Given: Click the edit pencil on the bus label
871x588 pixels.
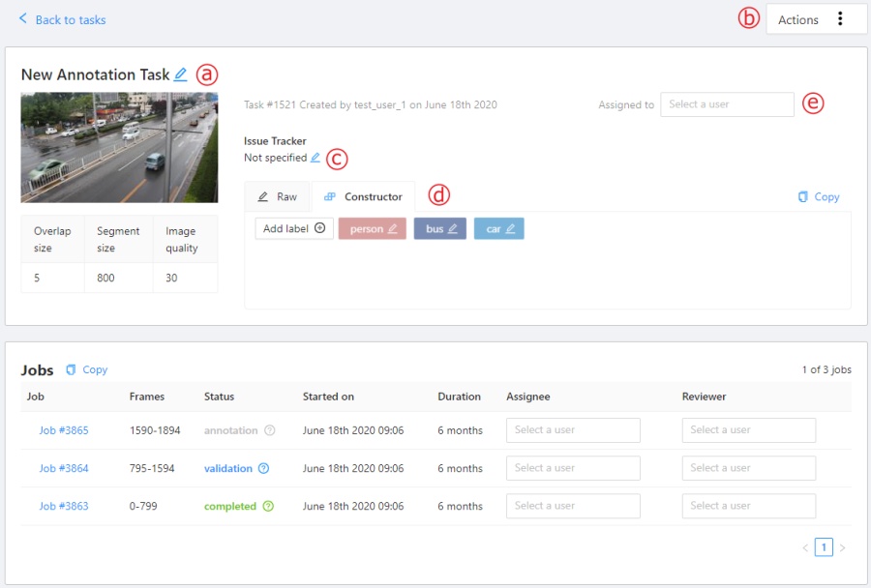Looking at the screenshot, I should [453, 229].
